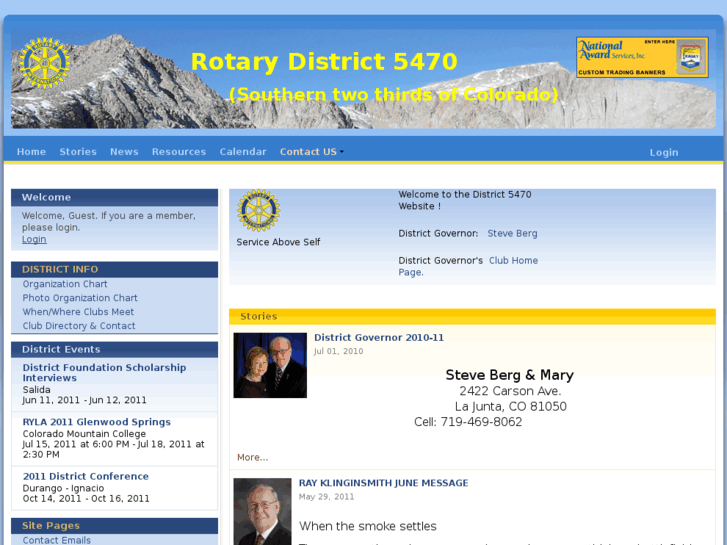Click the 'Service Above Self' motto text
Viewport: 727px width, 545px height.
278,242
